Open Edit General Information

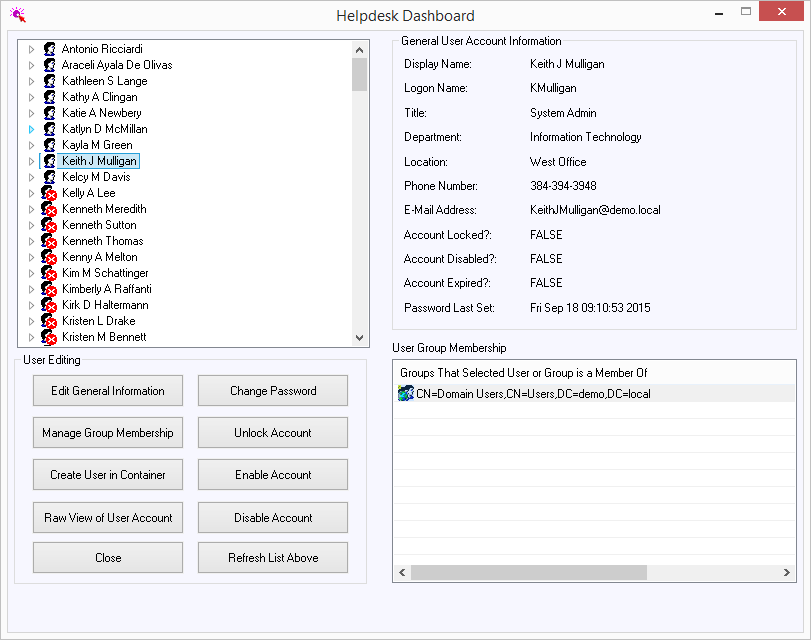pos(108,391)
